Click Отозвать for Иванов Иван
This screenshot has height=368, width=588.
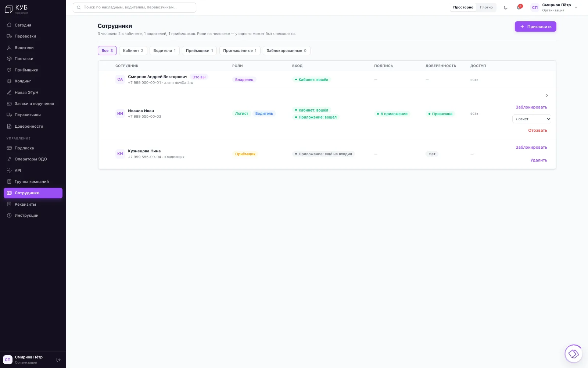(x=538, y=130)
